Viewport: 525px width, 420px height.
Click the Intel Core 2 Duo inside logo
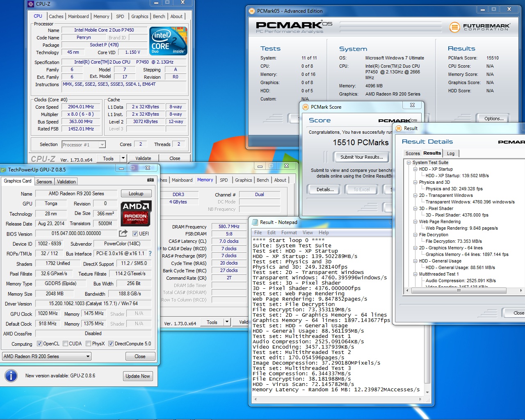point(169,41)
